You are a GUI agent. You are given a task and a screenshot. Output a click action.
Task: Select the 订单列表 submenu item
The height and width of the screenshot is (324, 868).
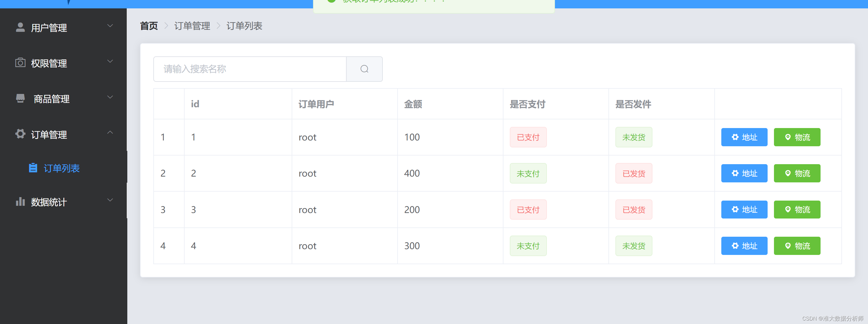(63, 168)
